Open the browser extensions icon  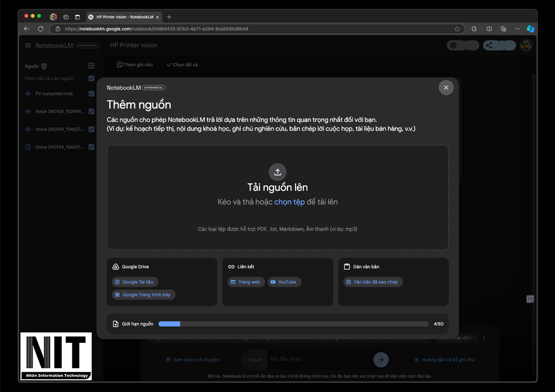coord(474,29)
